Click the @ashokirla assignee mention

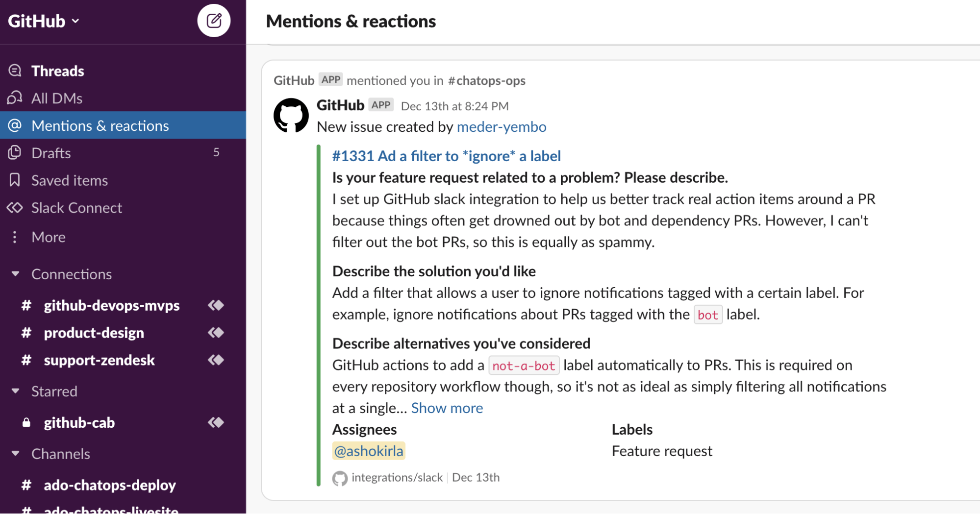click(x=369, y=451)
